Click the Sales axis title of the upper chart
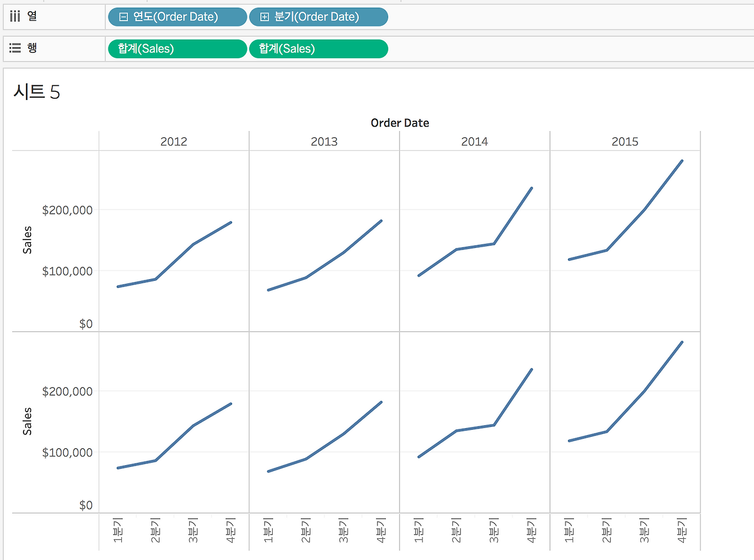Screen dimensions: 754x560 click(x=27, y=240)
